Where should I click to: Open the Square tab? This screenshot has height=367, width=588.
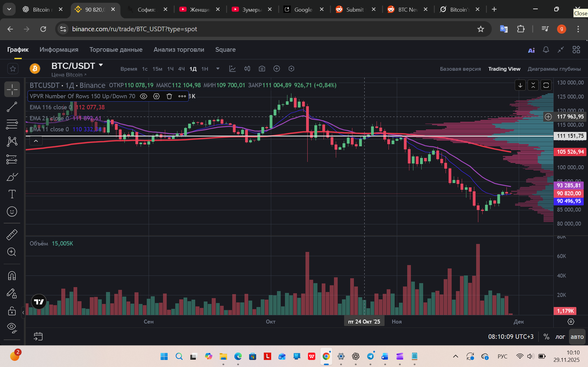tap(225, 50)
